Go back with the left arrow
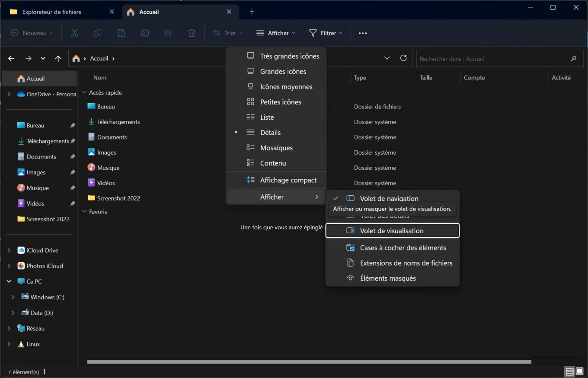Image resolution: width=588 pixels, height=378 pixels. (x=11, y=58)
